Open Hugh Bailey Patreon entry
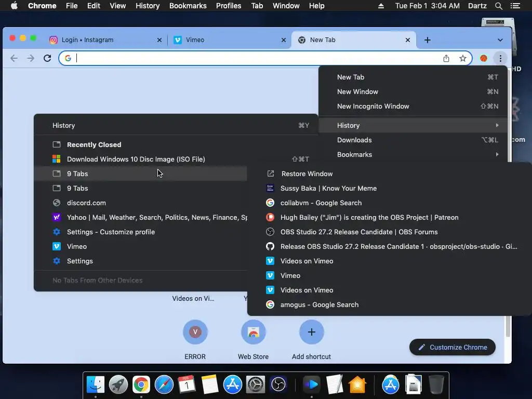This screenshot has height=399, width=532. [x=390, y=218]
